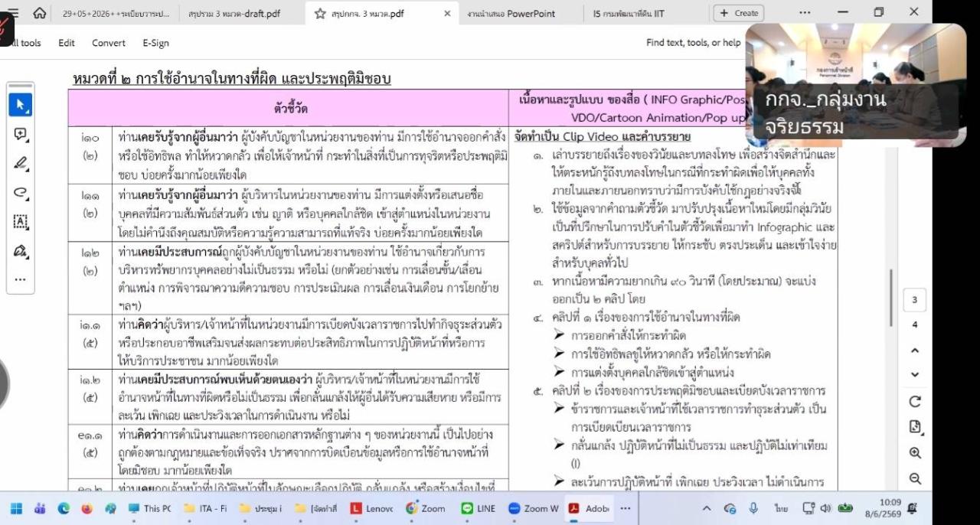Open more tools in the quick toolbar
Image resolution: width=980 pixels, height=525 pixels.
click(21, 279)
